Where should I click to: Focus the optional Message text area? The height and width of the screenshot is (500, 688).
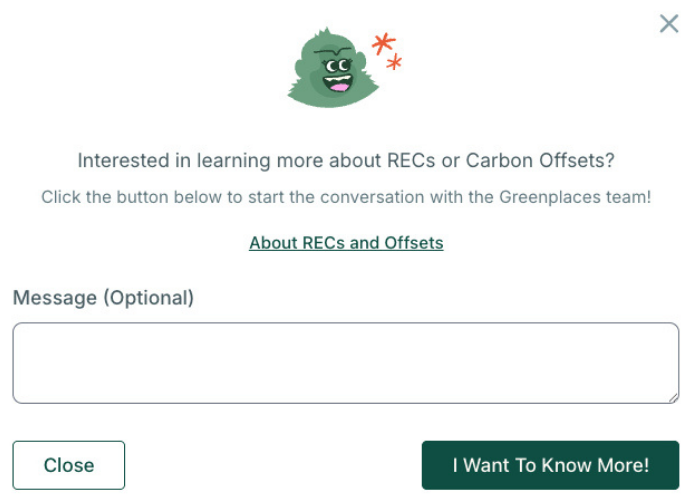(x=346, y=363)
